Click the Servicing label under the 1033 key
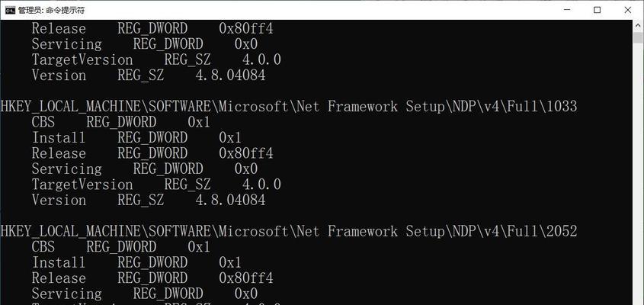The width and height of the screenshot is (644, 305). pos(66,169)
